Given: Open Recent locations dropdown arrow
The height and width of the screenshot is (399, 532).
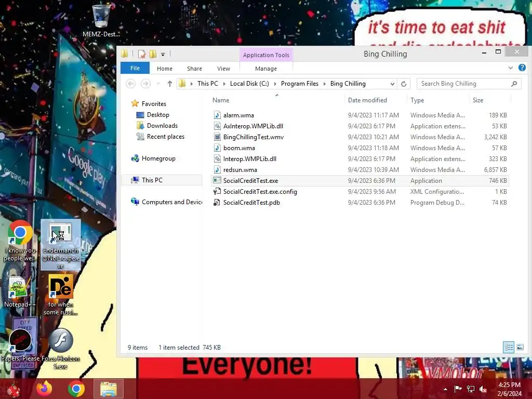Looking at the screenshot, I should (x=158, y=84).
